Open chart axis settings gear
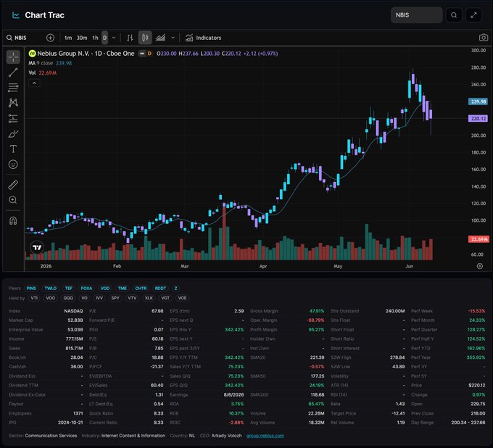493x448 pixels. (480, 266)
